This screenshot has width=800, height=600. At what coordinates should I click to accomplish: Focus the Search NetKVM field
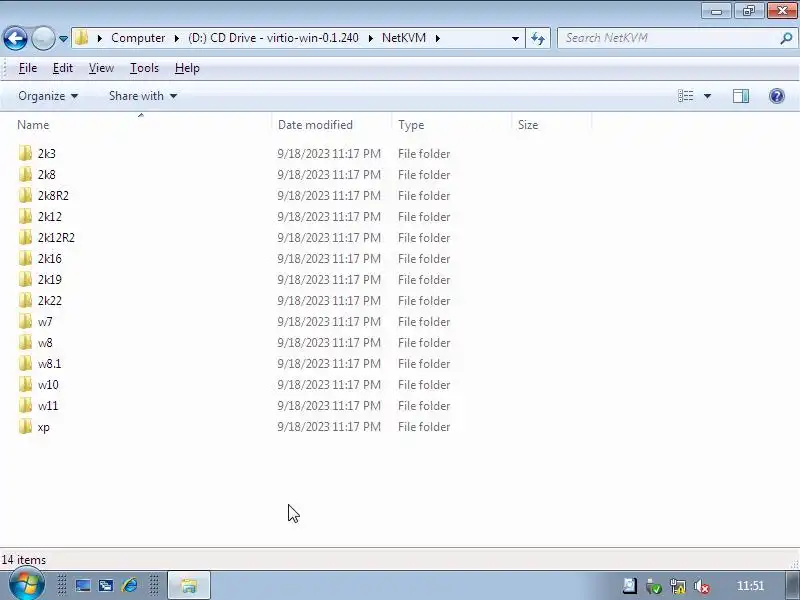tap(669, 38)
